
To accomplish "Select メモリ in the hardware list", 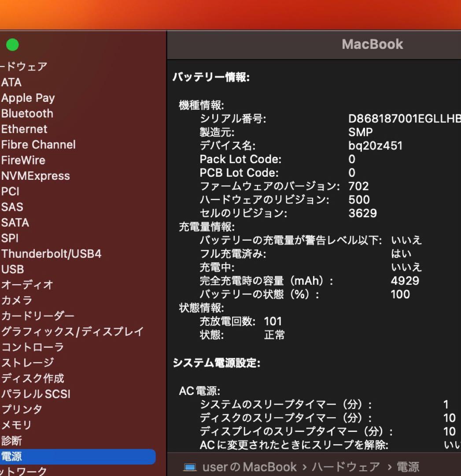I will pyautogui.click(x=16, y=425).
